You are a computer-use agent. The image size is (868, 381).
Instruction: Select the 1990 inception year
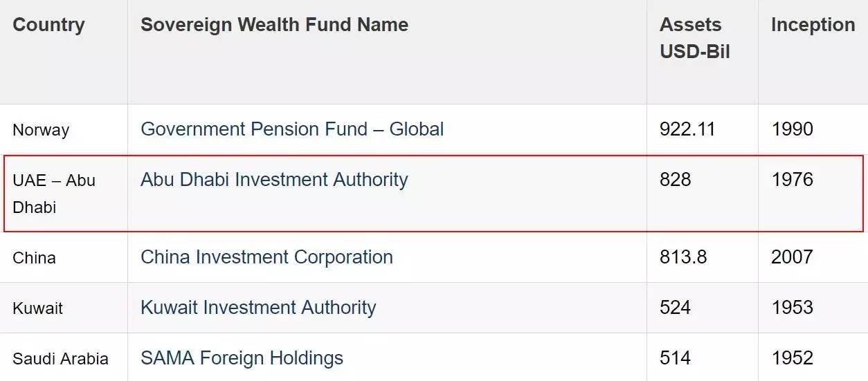coord(792,129)
